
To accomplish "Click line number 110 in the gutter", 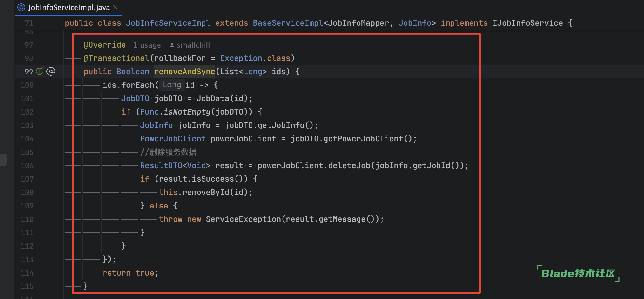I will pos(27,219).
